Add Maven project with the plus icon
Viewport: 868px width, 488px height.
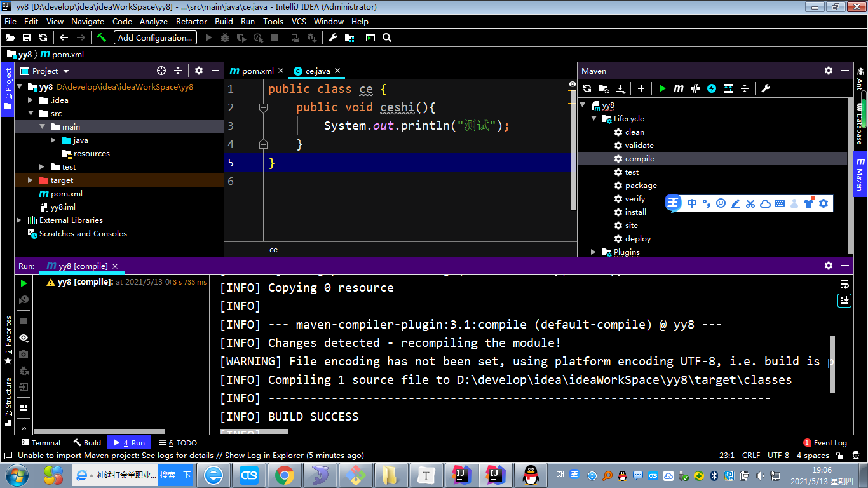[641, 88]
